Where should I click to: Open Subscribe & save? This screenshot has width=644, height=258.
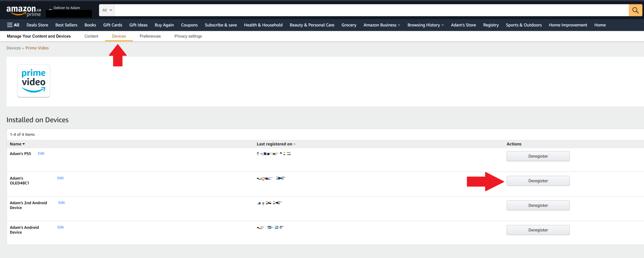pyautogui.click(x=221, y=25)
